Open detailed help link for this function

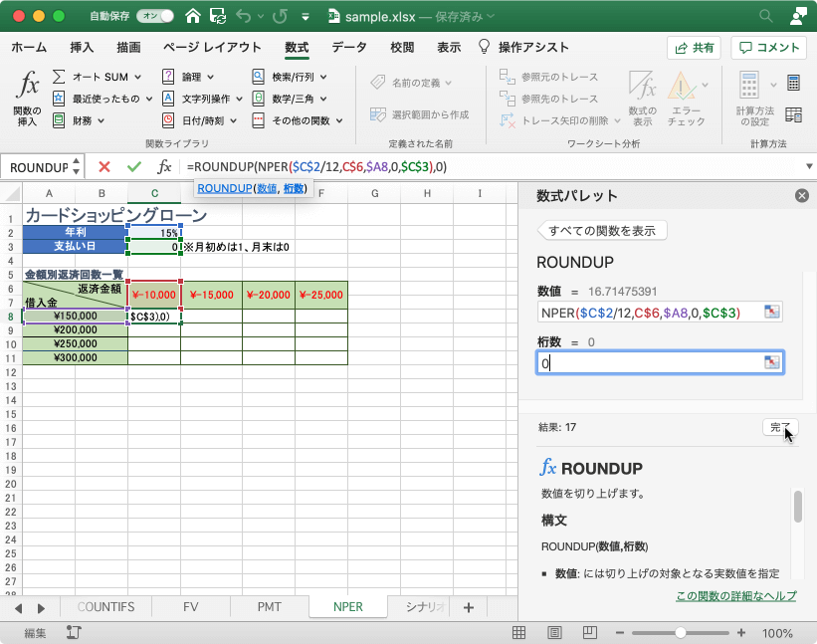point(735,596)
